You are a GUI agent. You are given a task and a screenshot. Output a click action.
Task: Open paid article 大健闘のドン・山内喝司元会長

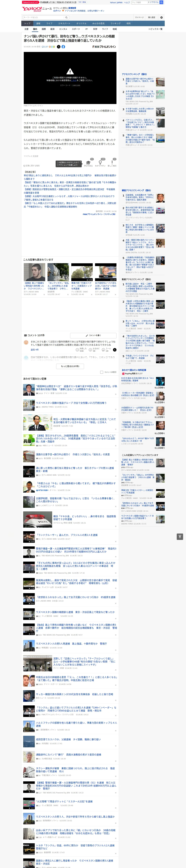click(x=137, y=408)
